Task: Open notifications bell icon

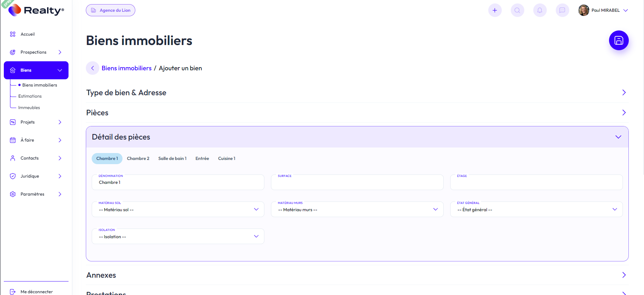Action: [x=539, y=10]
